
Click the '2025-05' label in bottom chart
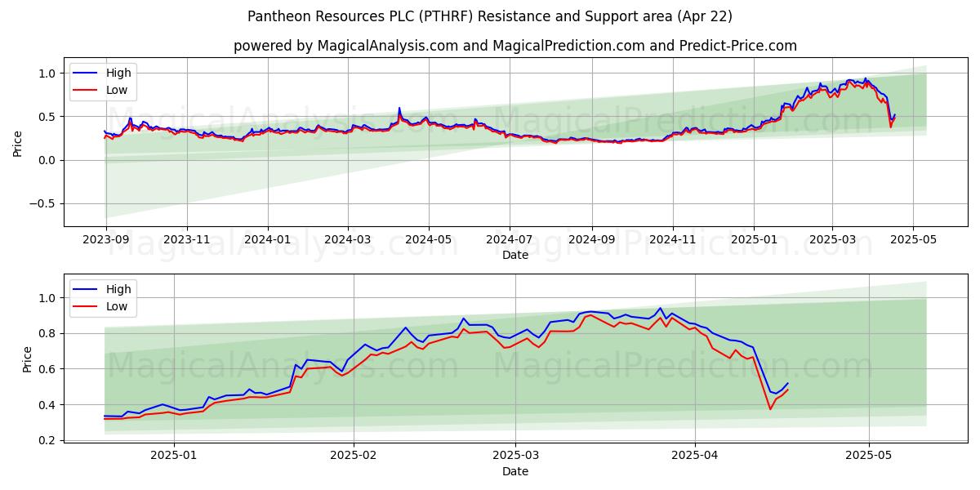[869, 457]
